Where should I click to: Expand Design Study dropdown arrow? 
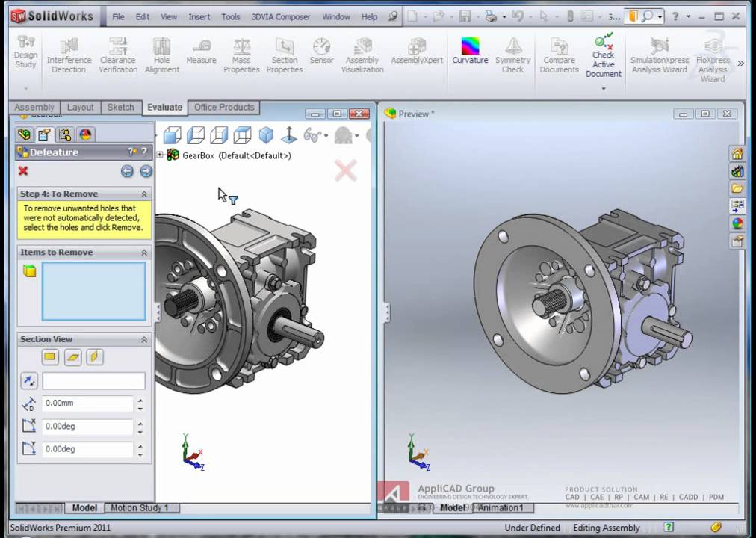click(25, 89)
